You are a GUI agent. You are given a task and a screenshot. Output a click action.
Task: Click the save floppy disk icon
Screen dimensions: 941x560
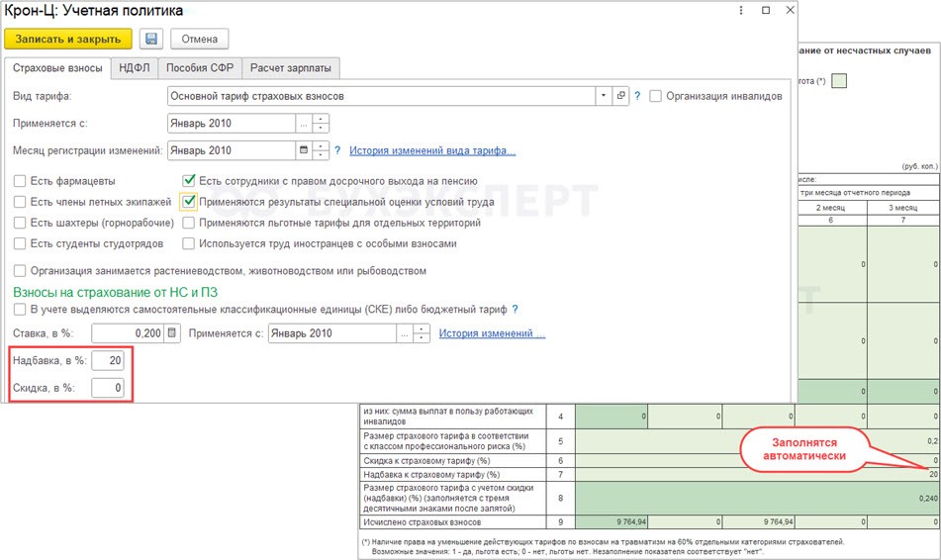tap(151, 39)
